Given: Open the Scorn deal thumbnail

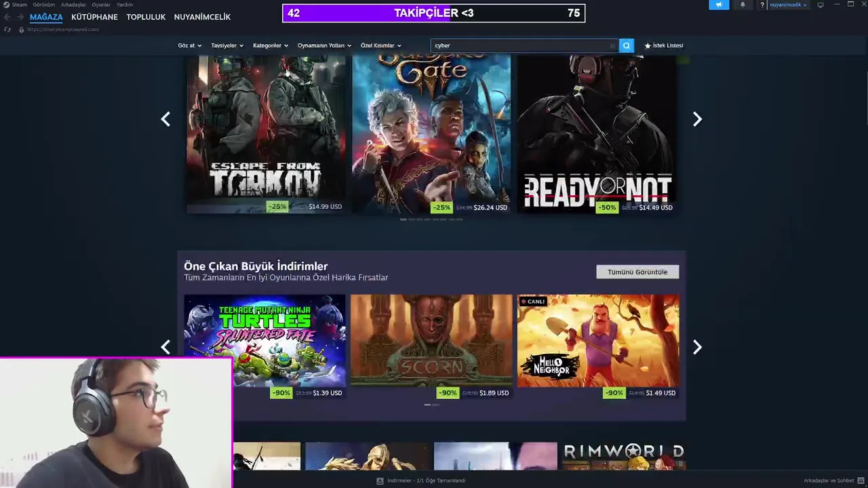Looking at the screenshot, I should [431, 340].
